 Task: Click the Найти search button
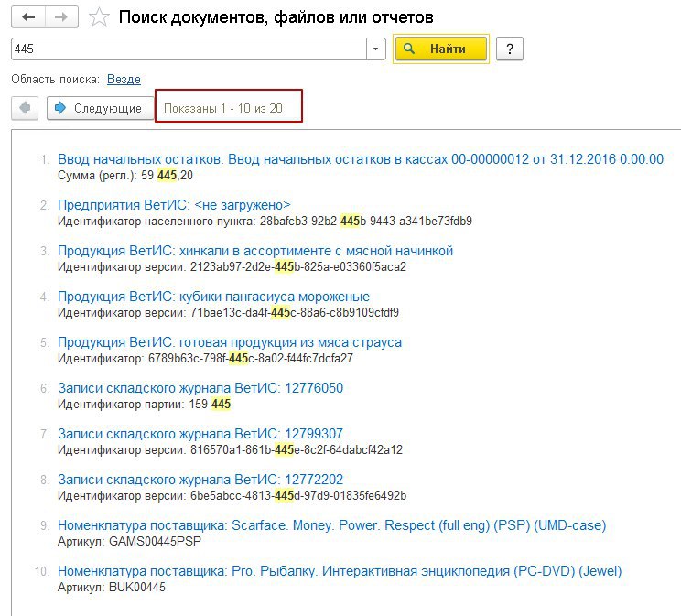[x=440, y=49]
